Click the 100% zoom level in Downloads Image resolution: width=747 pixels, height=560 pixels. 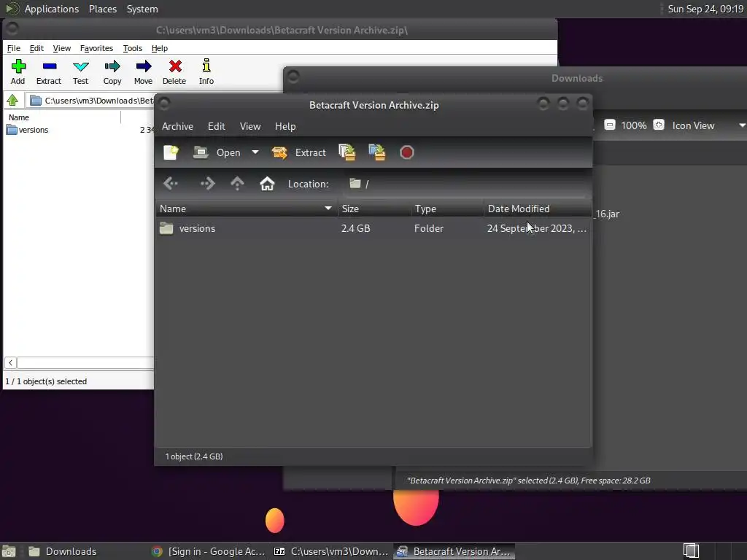tap(634, 125)
